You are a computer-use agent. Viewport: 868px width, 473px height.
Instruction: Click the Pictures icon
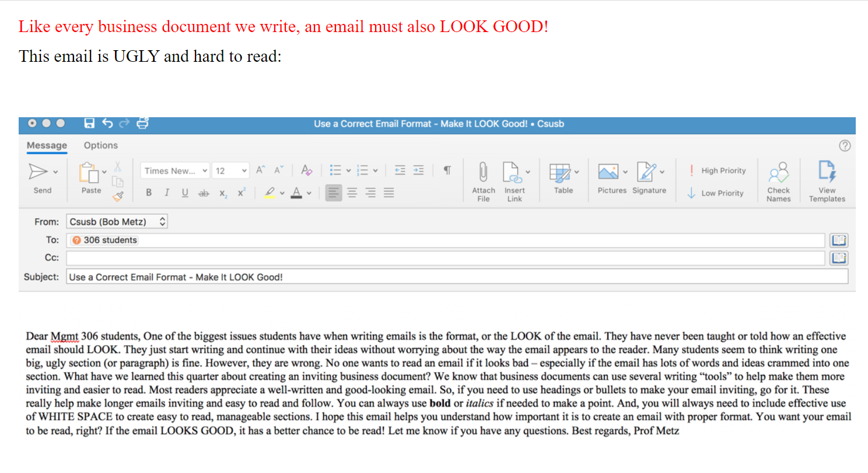coord(608,171)
